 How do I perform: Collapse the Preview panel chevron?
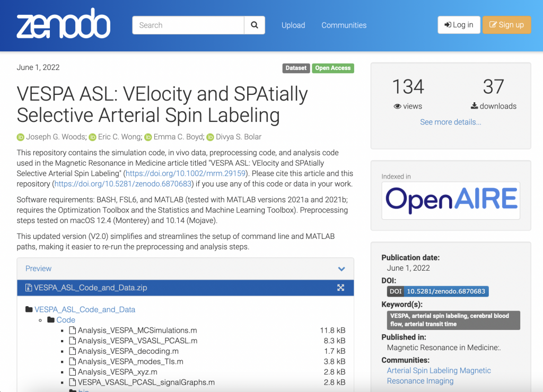pos(341,269)
